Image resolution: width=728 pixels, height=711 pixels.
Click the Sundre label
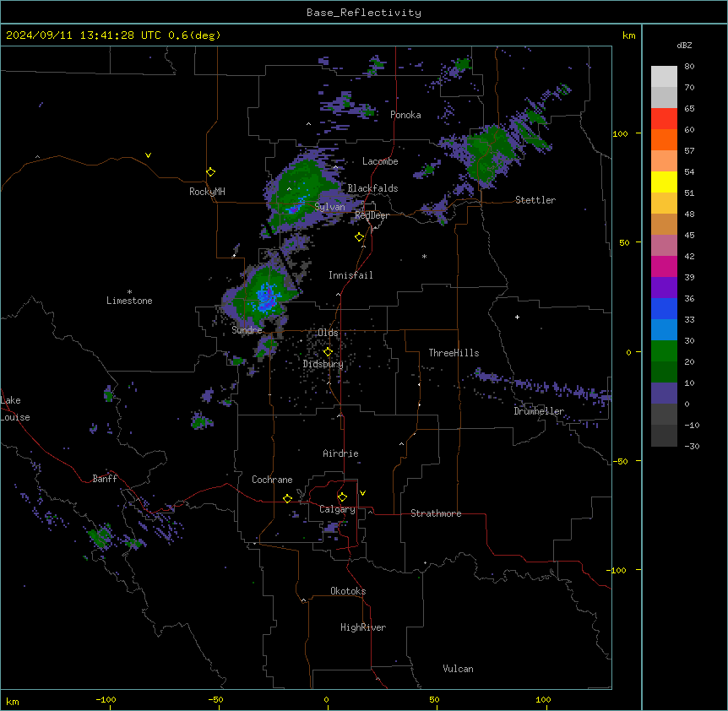click(x=247, y=330)
